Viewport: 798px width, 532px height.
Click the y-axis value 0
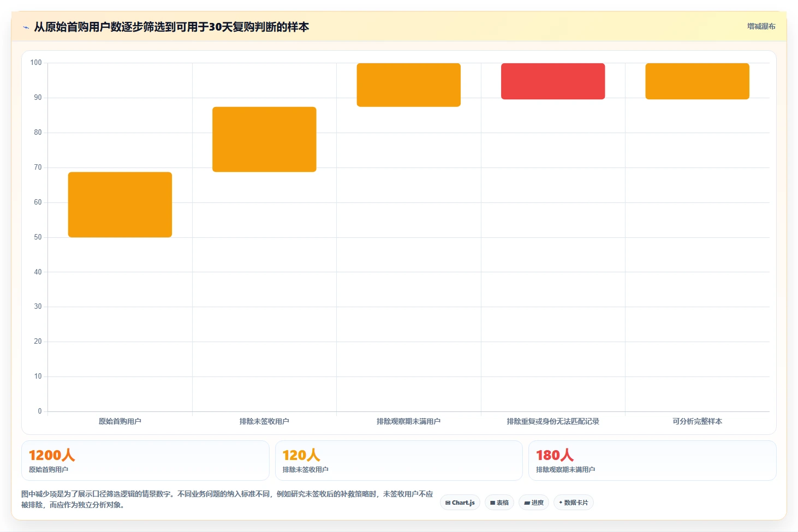pos(39,411)
